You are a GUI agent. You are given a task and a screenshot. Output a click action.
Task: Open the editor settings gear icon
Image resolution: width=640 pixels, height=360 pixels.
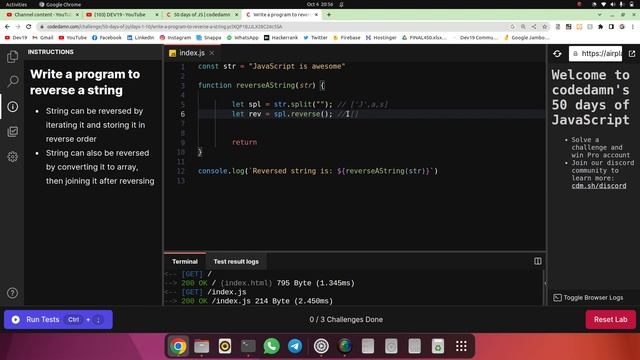click(13, 157)
